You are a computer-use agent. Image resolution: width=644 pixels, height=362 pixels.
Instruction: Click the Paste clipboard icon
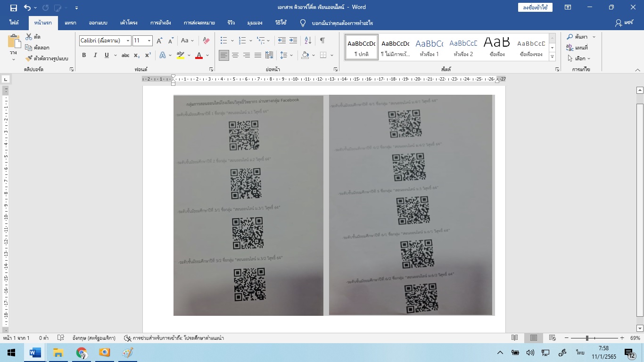[x=14, y=41]
